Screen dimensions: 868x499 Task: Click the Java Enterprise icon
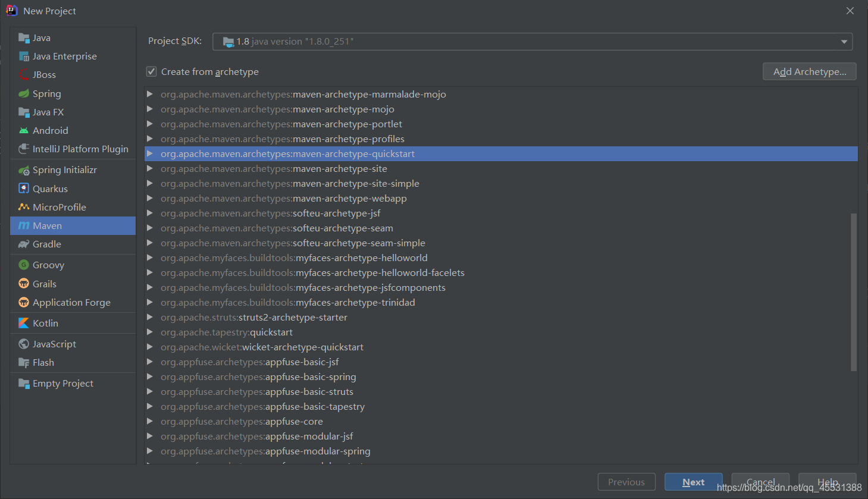click(x=24, y=57)
